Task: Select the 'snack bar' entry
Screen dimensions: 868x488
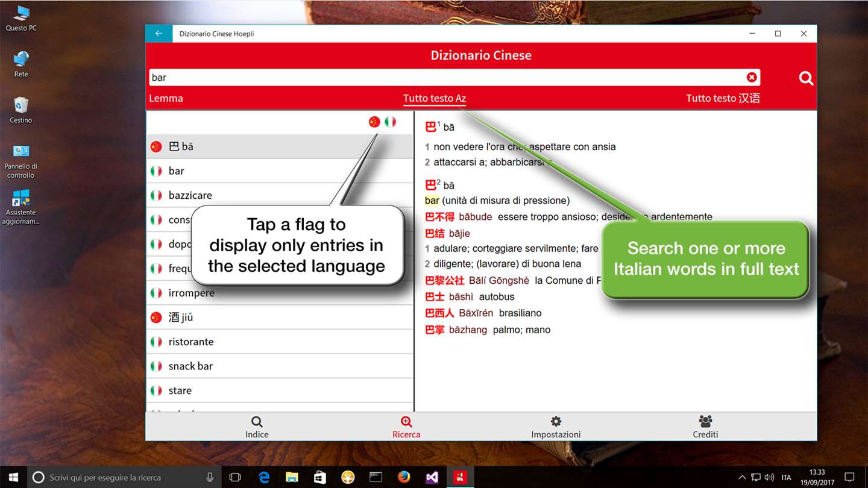Action: click(280, 366)
